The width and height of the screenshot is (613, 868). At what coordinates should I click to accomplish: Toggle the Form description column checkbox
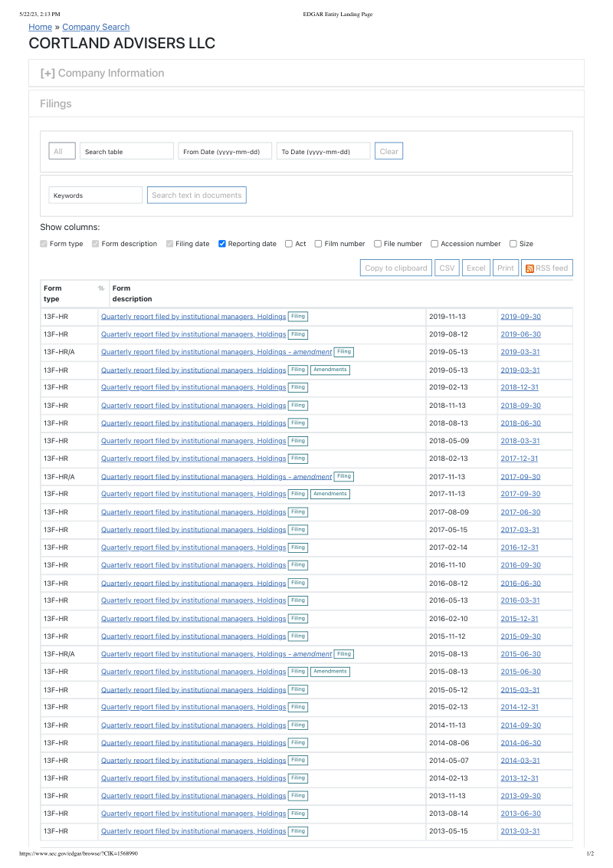(96, 244)
